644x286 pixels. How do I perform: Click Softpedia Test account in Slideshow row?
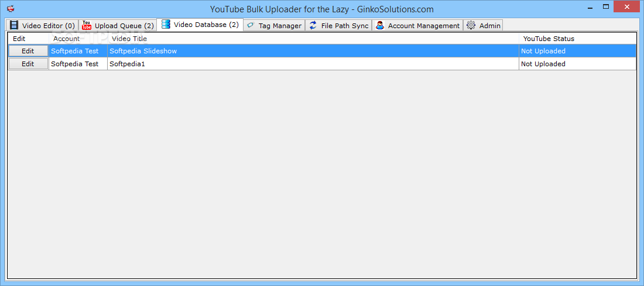point(78,51)
